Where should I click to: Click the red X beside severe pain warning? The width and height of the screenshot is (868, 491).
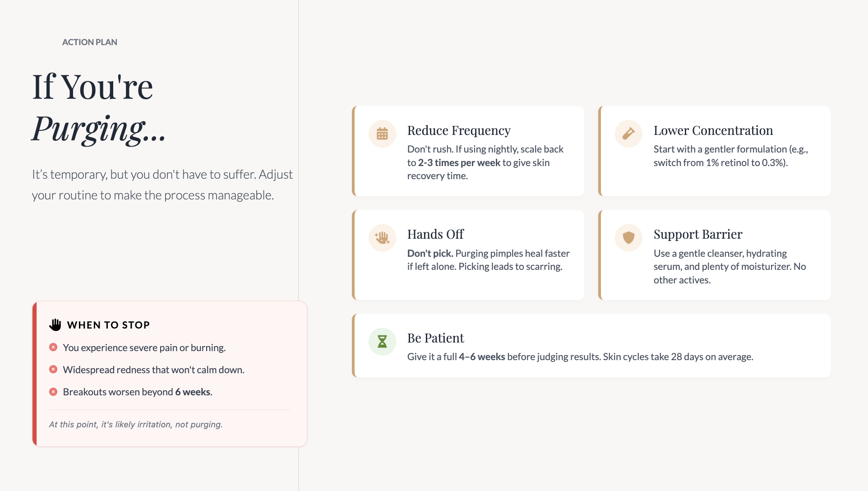pos(53,347)
